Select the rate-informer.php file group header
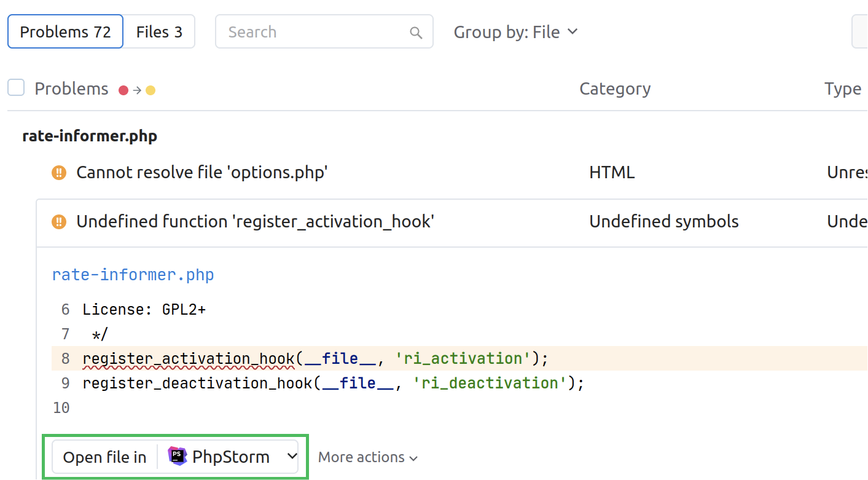The image size is (868, 480). (89, 136)
